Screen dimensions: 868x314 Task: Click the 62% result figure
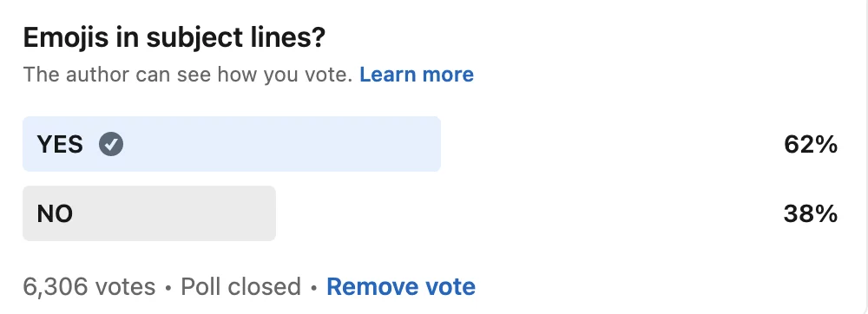coord(811,144)
